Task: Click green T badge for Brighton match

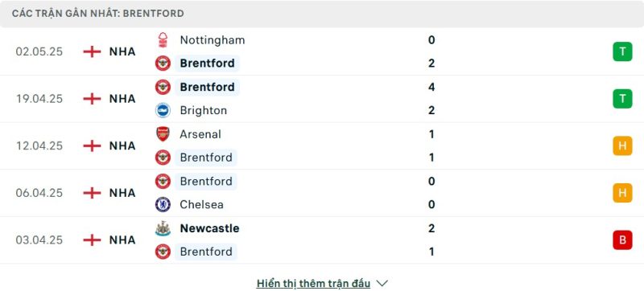Action: pos(622,99)
